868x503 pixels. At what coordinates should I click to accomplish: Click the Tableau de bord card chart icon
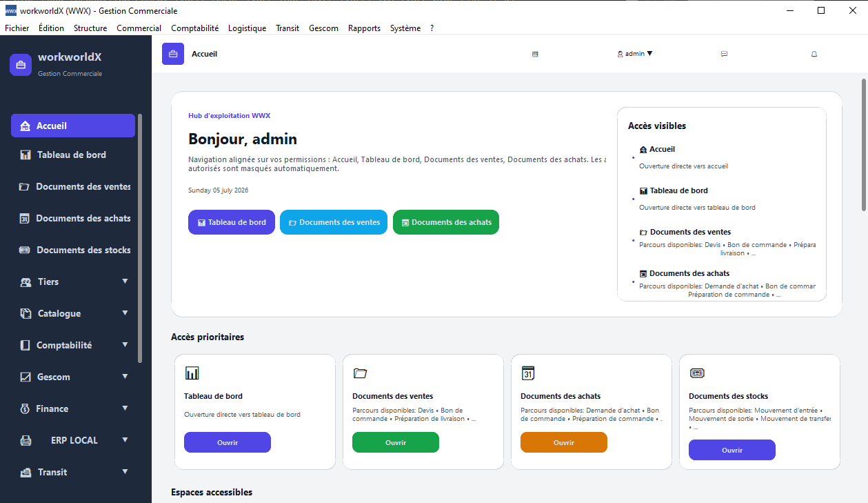click(x=192, y=373)
